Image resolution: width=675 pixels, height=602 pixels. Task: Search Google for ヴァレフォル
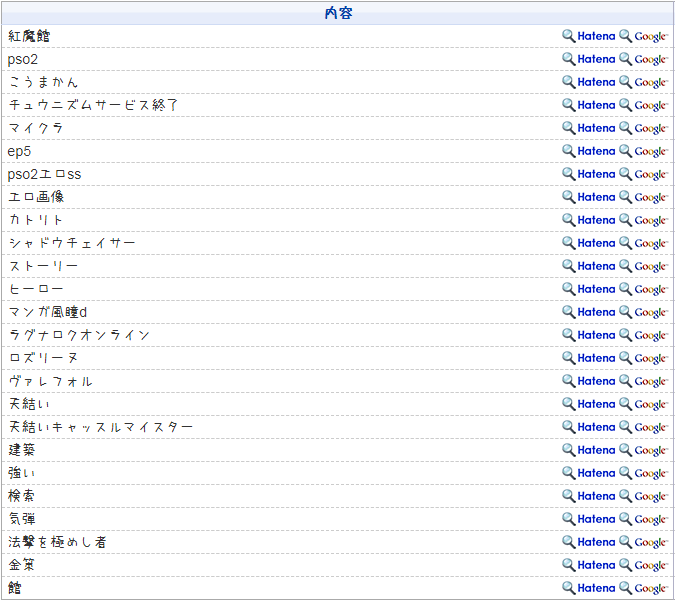coord(643,381)
